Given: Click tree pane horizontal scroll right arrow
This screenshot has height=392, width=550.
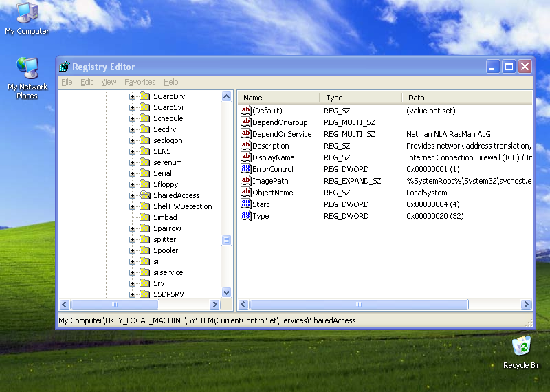Looking at the screenshot, I should pyautogui.click(x=214, y=304).
